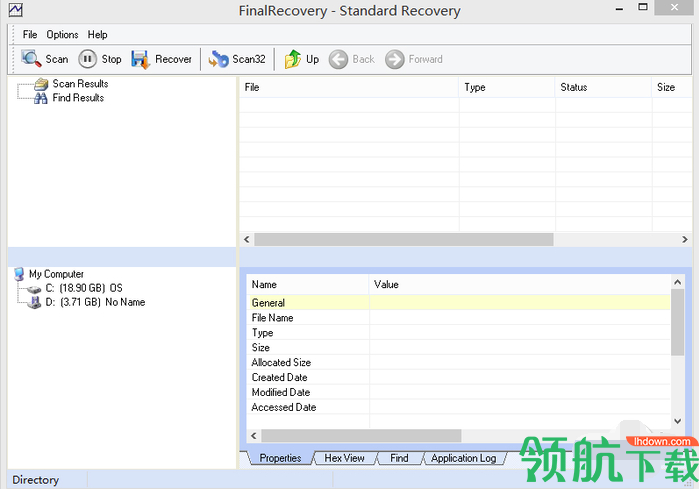This screenshot has width=699, height=489.
Task: Sort by the Size column header
Action: 672,87
